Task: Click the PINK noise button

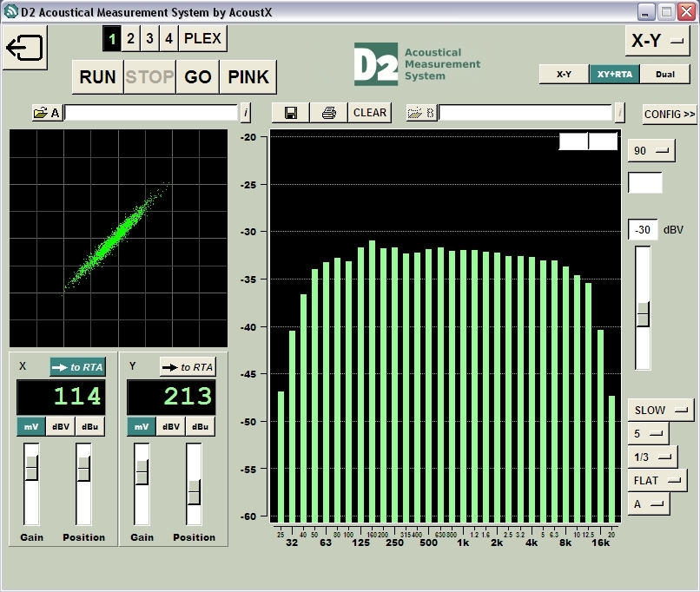Action: pos(248,76)
